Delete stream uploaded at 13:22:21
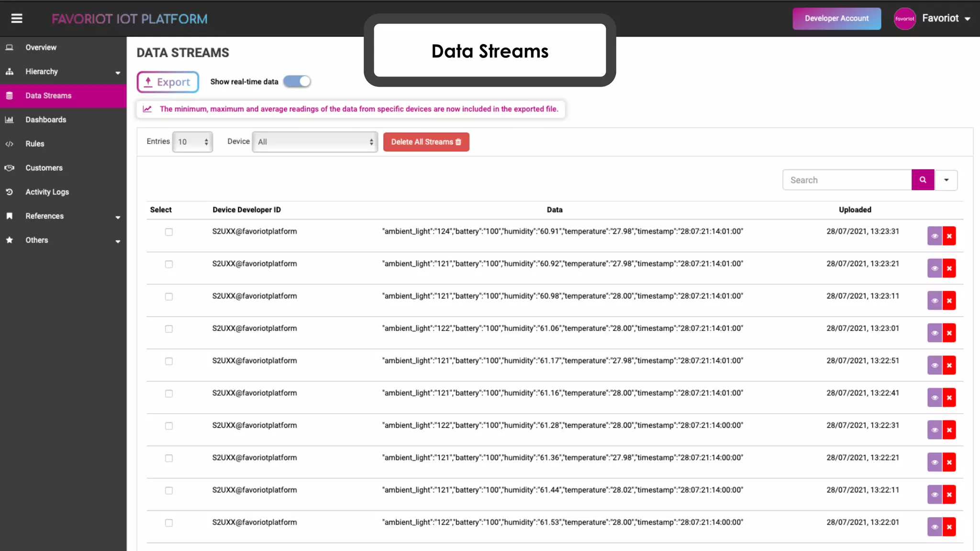Image resolution: width=980 pixels, height=551 pixels. (949, 462)
